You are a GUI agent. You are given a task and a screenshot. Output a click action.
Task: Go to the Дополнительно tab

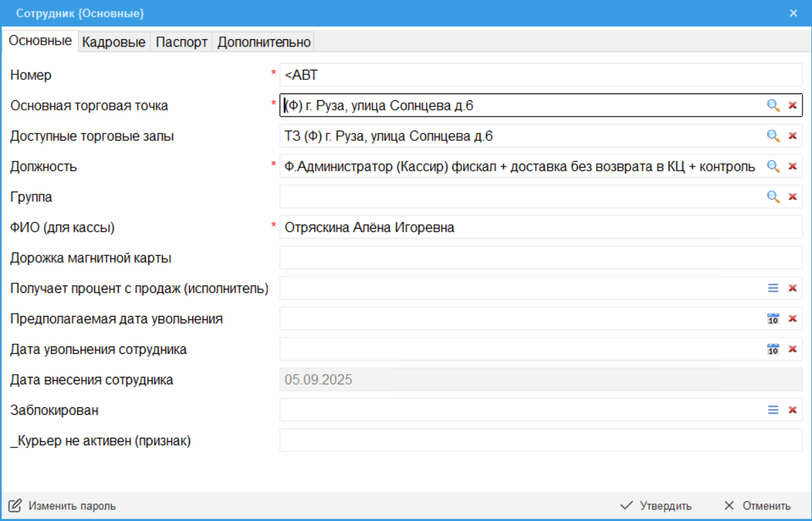pyautogui.click(x=263, y=42)
